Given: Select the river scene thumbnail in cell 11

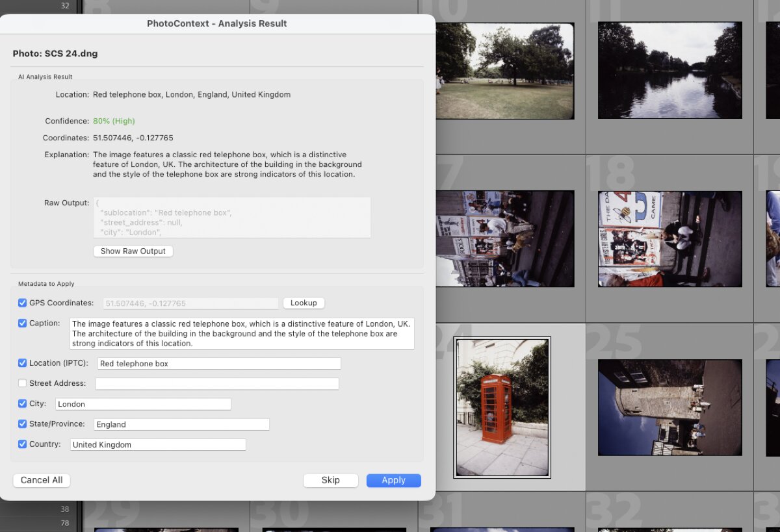Looking at the screenshot, I should [670, 70].
